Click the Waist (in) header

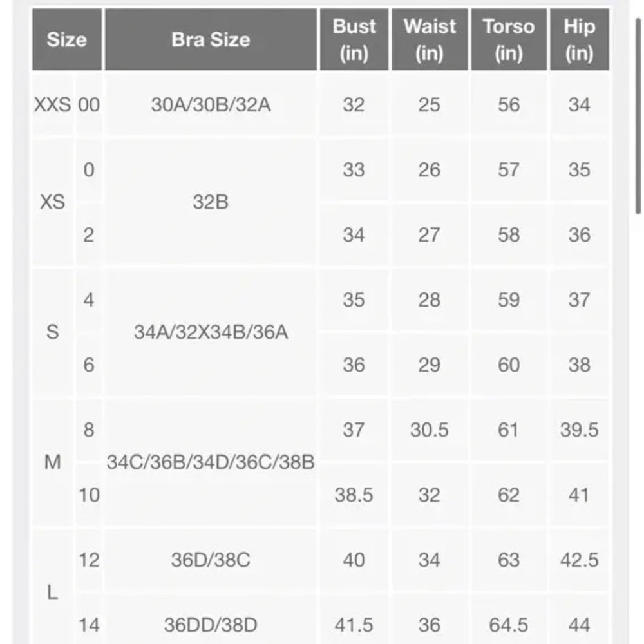pos(430,39)
